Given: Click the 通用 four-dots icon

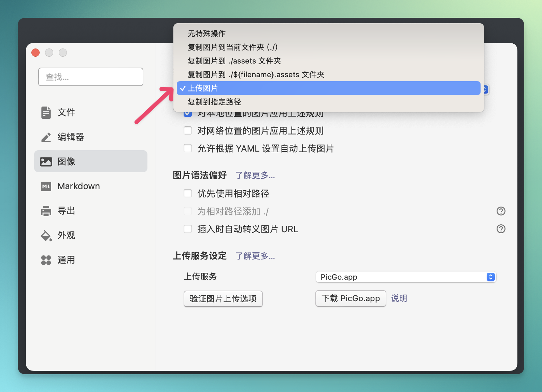Looking at the screenshot, I should point(46,260).
